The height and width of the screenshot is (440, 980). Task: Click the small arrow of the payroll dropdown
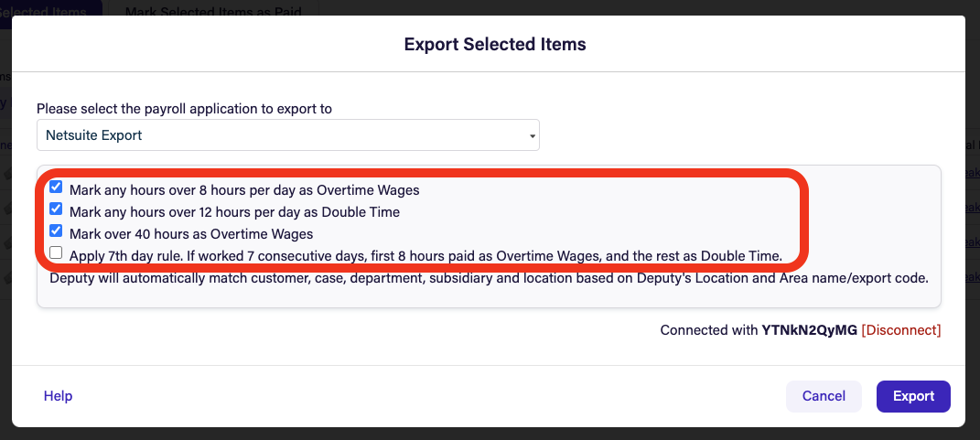click(532, 135)
